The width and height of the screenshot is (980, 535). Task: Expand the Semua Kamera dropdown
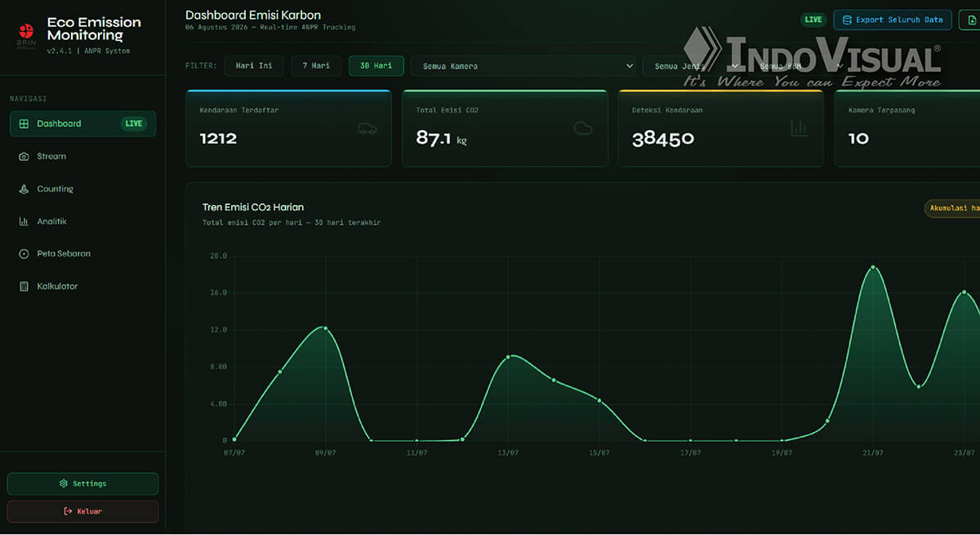pos(523,65)
